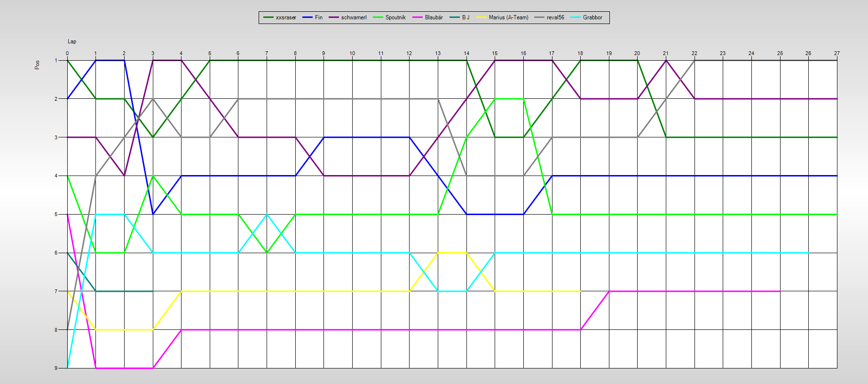Click lap number 27 on the axis
The width and height of the screenshot is (868, 384).
[837, 53]
